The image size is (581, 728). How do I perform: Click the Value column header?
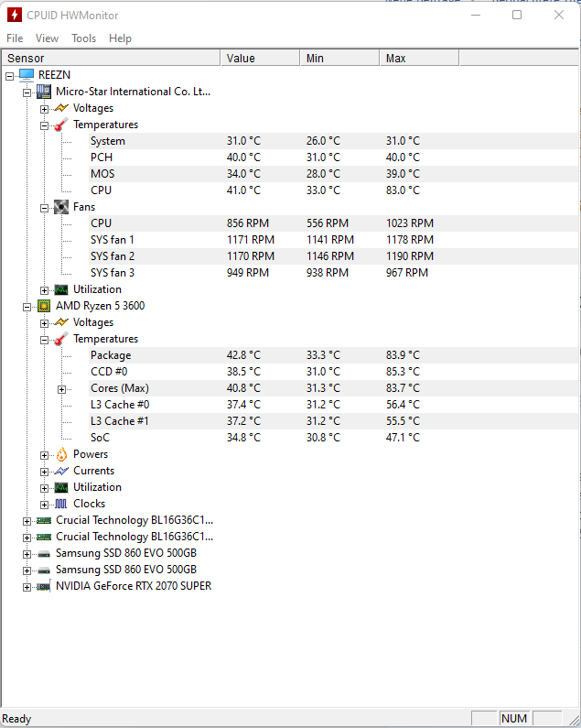pyautogui.click(x=260, y=58)
